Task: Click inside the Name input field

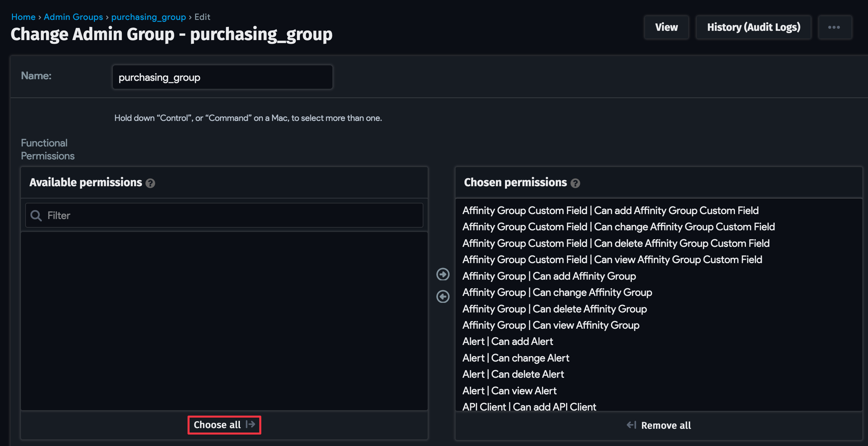Action: [222, 77]
